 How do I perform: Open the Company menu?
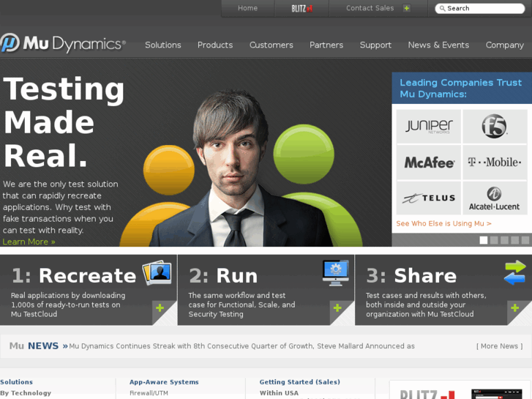point(504,45)
